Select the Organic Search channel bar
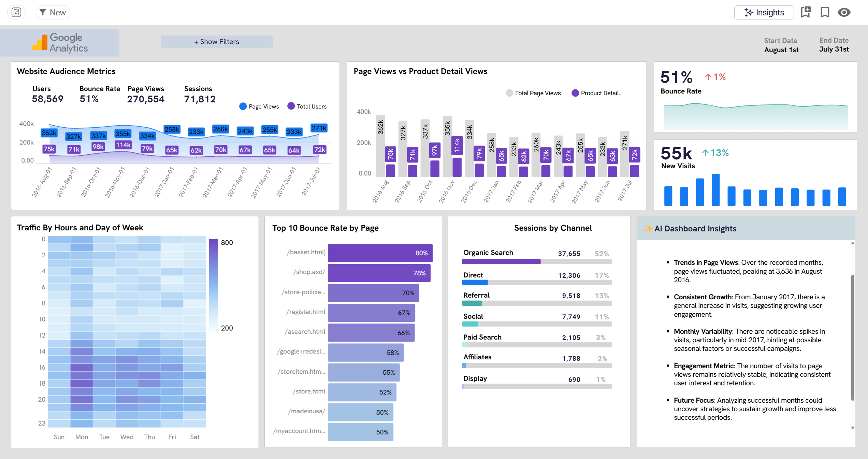868x459 pixels. point(502,261)
